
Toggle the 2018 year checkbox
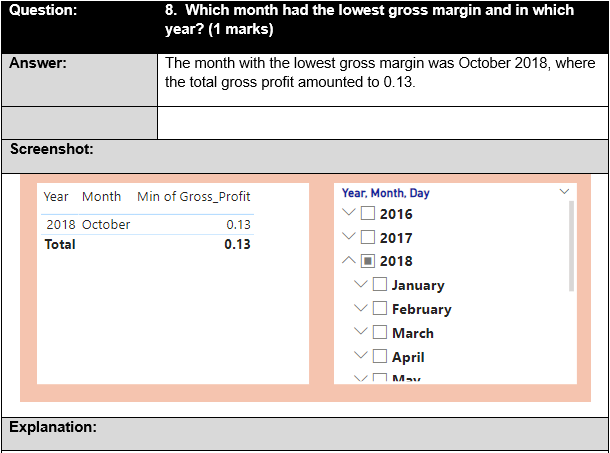pyautogui.click(x=368, y=261)
